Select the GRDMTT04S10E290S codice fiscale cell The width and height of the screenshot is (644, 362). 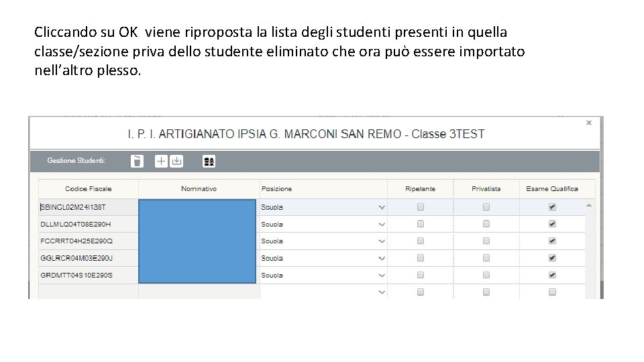tap(87, 275)
